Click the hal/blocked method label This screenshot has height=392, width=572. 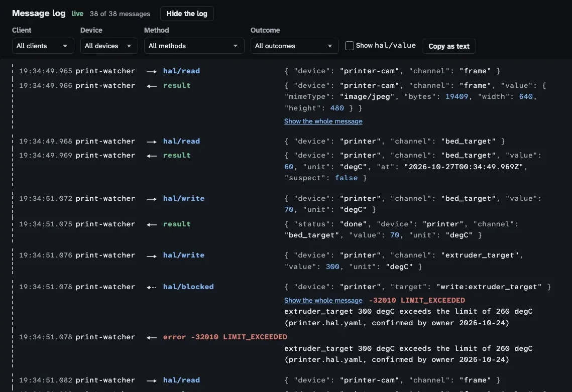click(x=188, y=287)
